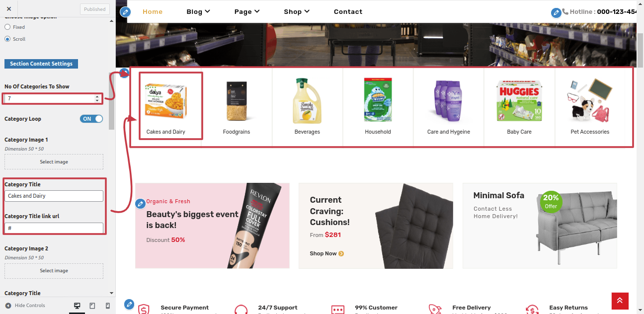Click the edit pencil next to Hotline
The width and height of the screenshot is (644, 314).
click(556, 12)
